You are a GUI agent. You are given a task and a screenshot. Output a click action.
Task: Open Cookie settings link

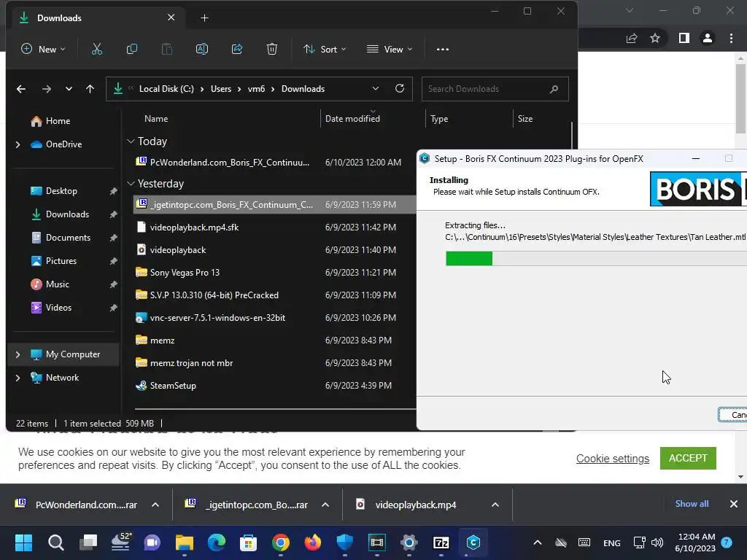(613, 459)
